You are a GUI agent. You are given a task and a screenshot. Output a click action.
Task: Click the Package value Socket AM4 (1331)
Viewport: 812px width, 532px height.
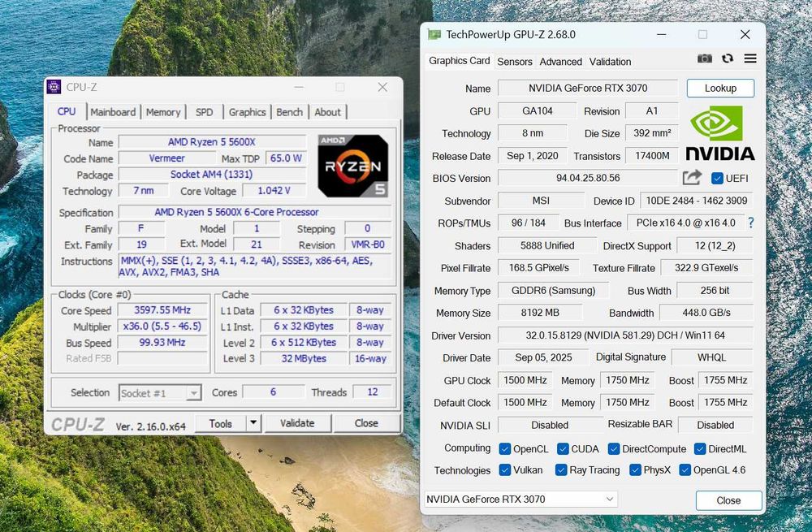click(x=212, y=175)
